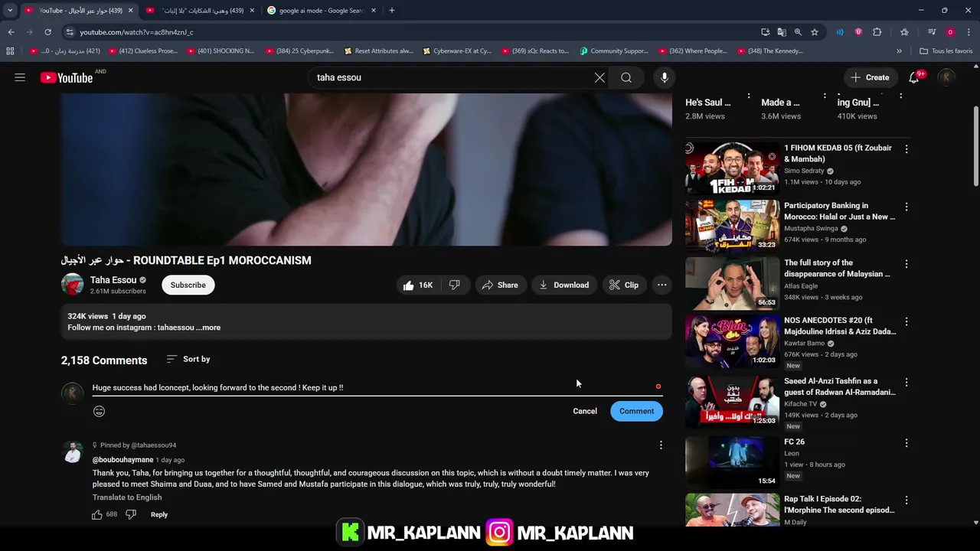980x551 pixels.
Task: Select the حوار عبر الأجيال YouTube tab
Action: click(79, 11)
